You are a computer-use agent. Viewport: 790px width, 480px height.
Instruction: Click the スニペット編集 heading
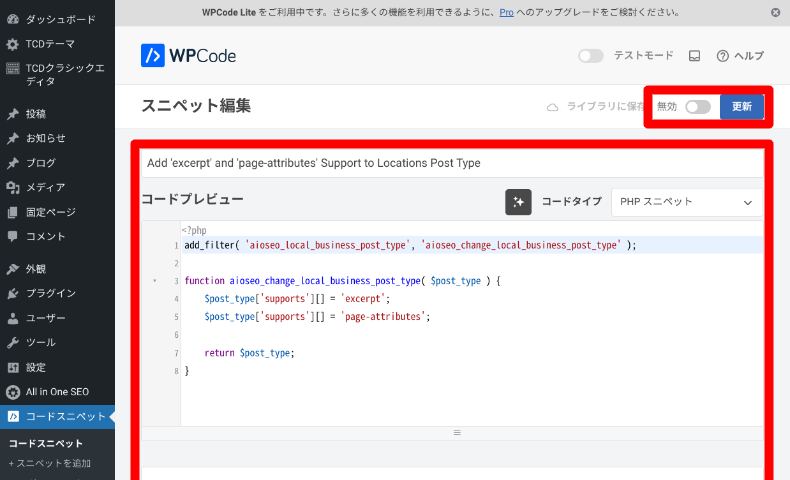pos(196,106)
